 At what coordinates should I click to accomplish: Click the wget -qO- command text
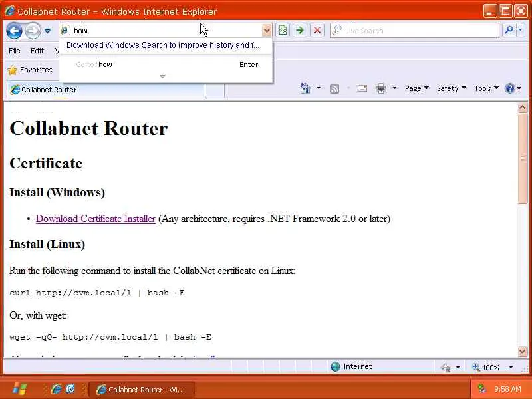click(110, 337)
